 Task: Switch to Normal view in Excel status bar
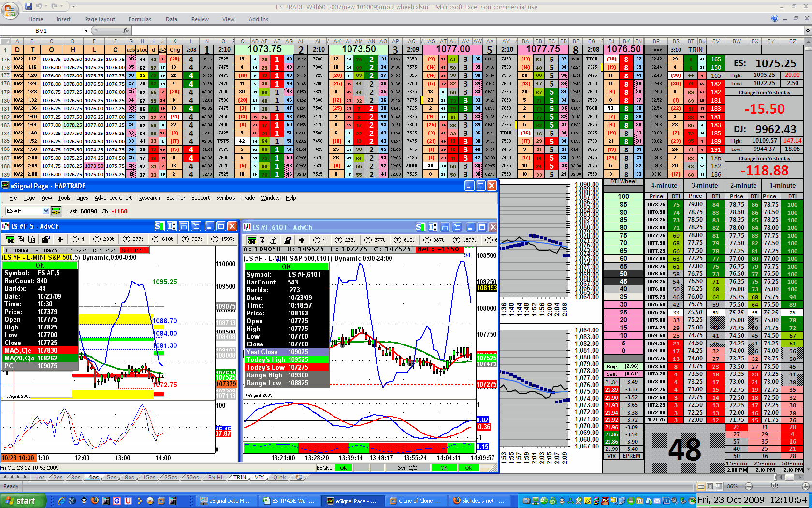tap(701, 486)
